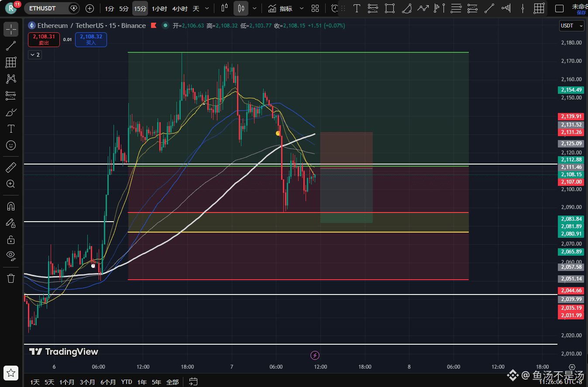Set range to YTD

click(127, 382)
